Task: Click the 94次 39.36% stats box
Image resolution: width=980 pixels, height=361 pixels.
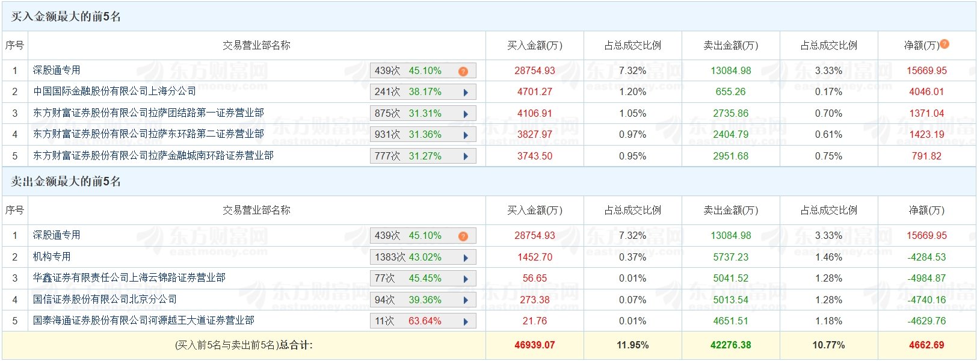Action: [423, 300]
